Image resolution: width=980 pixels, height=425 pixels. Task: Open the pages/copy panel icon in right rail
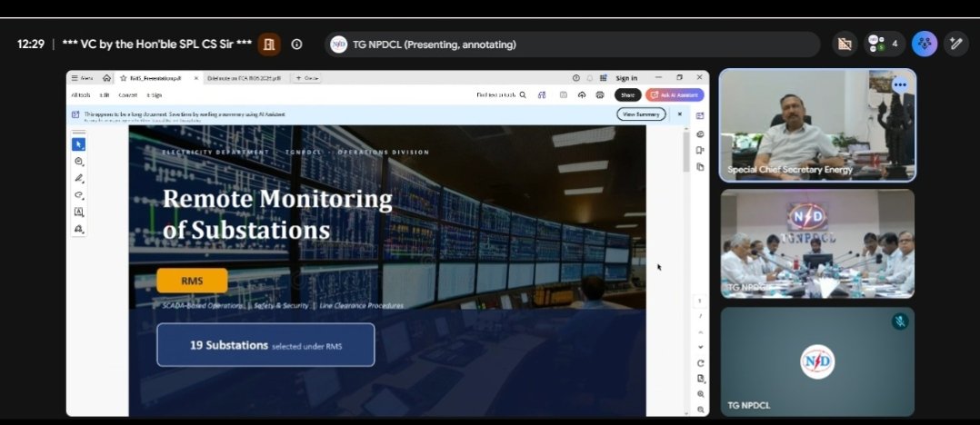[700, 166]
